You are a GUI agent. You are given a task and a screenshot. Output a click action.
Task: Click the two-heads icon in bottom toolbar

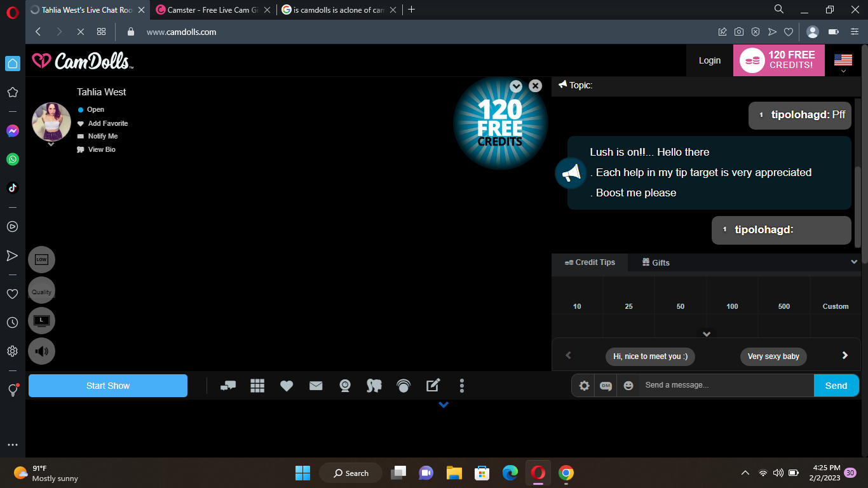click(x=374, y=386)
